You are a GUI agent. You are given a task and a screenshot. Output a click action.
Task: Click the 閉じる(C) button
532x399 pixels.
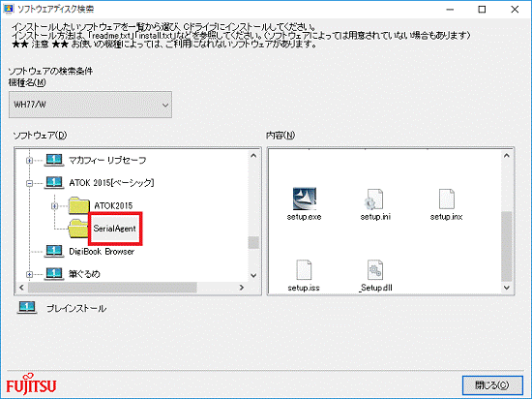pyautogui.click(x=492, y=385)
